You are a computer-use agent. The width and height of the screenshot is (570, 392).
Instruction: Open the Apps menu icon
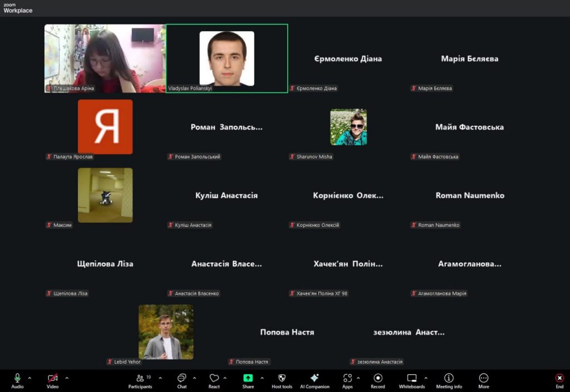point(347,380)
